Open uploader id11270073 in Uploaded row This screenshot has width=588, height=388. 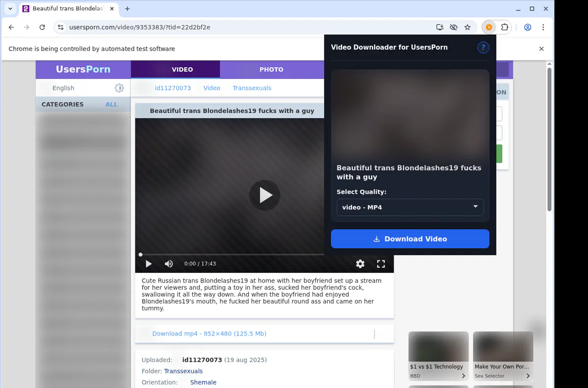pos(202,360)
